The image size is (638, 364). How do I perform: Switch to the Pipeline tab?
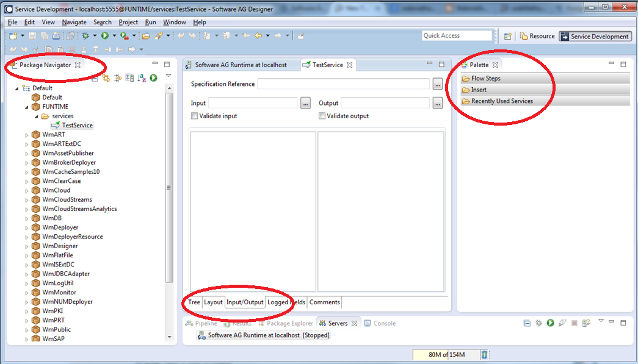(x=202, y=323)
